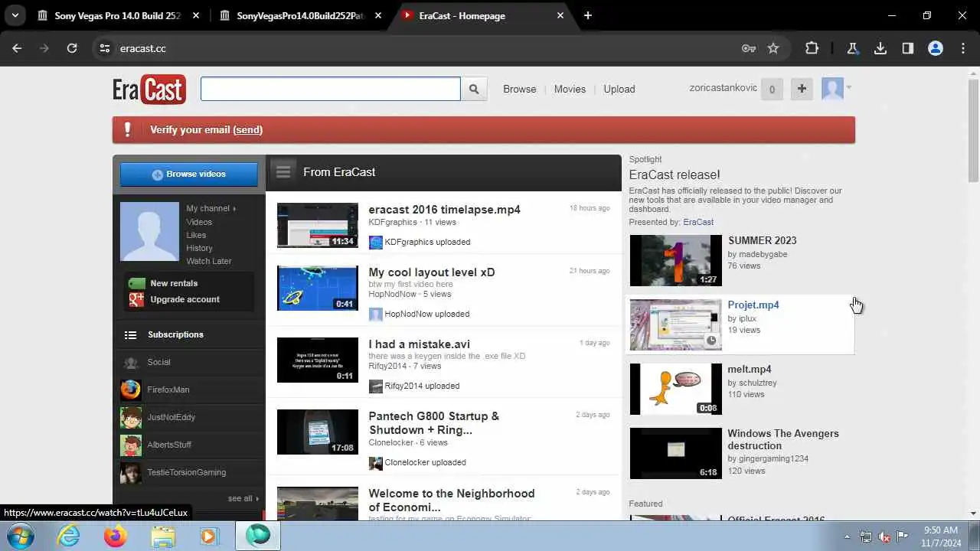The height and width of the screenshot is (551, 980).
Task: Open Windows The Avengers destruction video title
Action: click(x=783, y=439)
